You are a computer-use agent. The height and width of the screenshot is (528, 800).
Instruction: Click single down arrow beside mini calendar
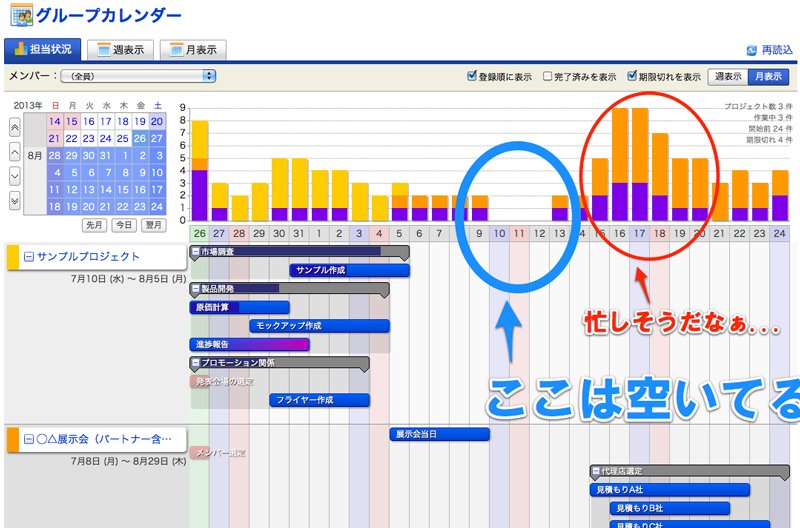tap(15, 176)
